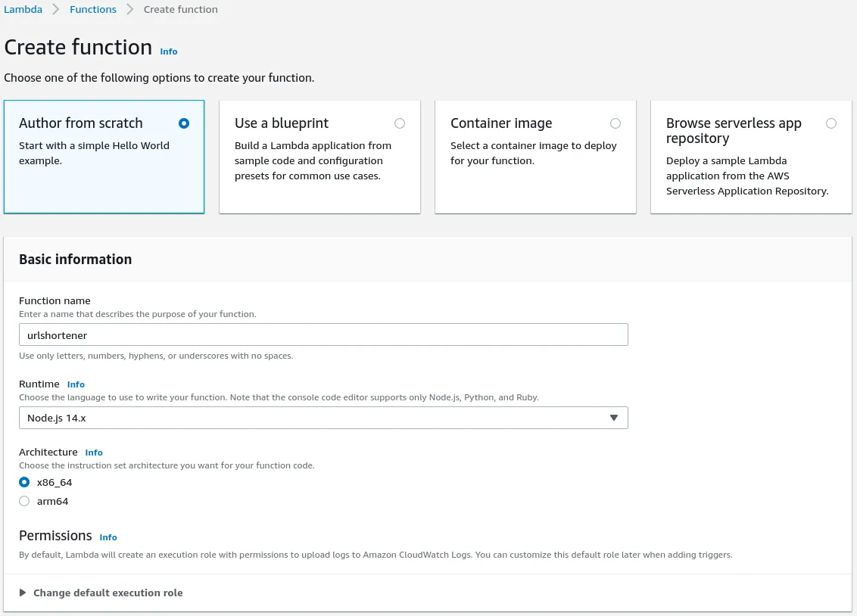Click the Use a blueprint card title
The height and width of the screenshot is (616, 857).
[282, 123]
